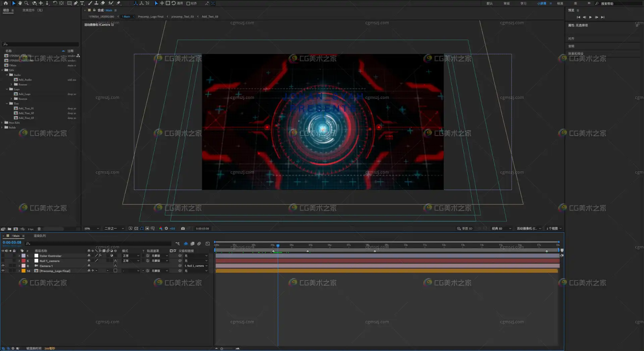
Task: Jump to first frame in preview panel
Action: (578, 17)
